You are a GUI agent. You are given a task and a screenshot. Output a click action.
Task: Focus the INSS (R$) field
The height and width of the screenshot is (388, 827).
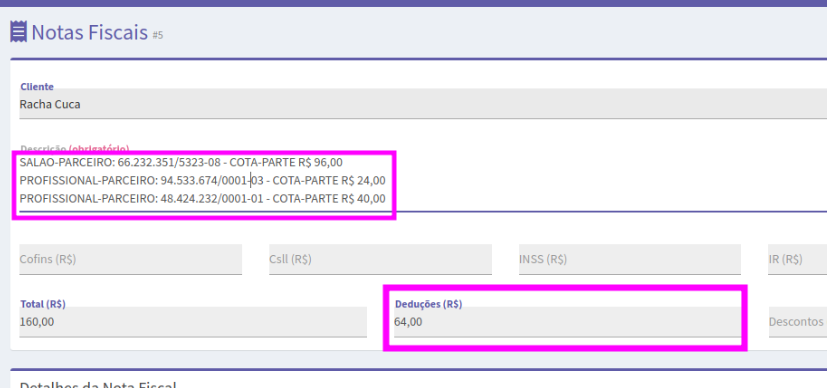coord(630,259)
